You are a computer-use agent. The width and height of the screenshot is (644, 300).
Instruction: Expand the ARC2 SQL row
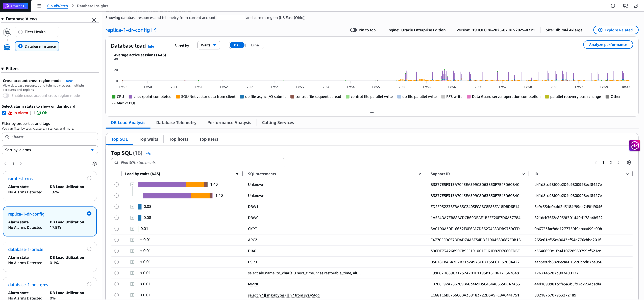(132, 240)
